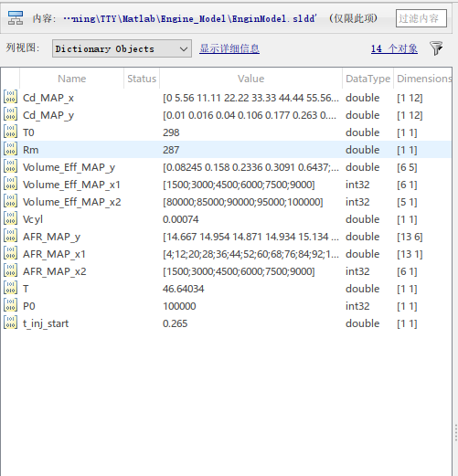Click the 14 个对象 link
The image size is (458, 476).
pyautogui.click(x=394, y=48)
